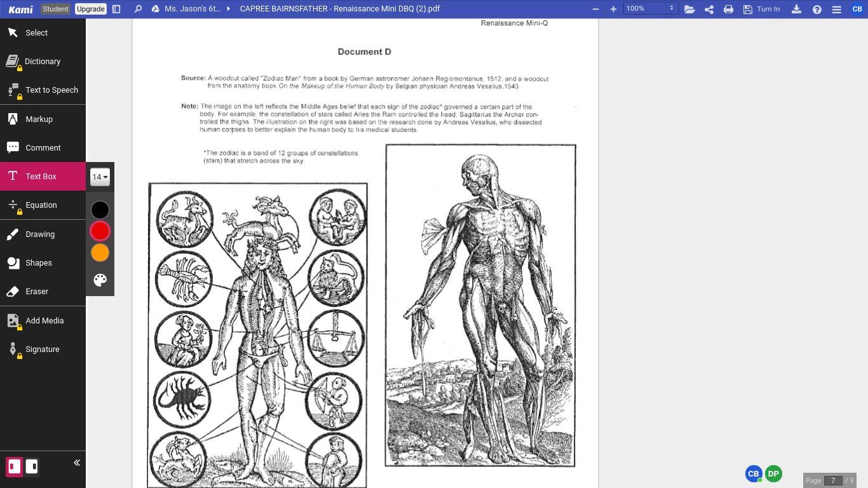Open the hamburger menu
868x488 pixels.
(x=837, y=9)
